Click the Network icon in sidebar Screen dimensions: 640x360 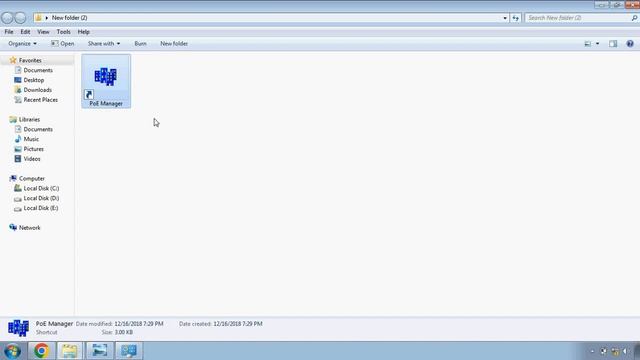coord(13,227)
